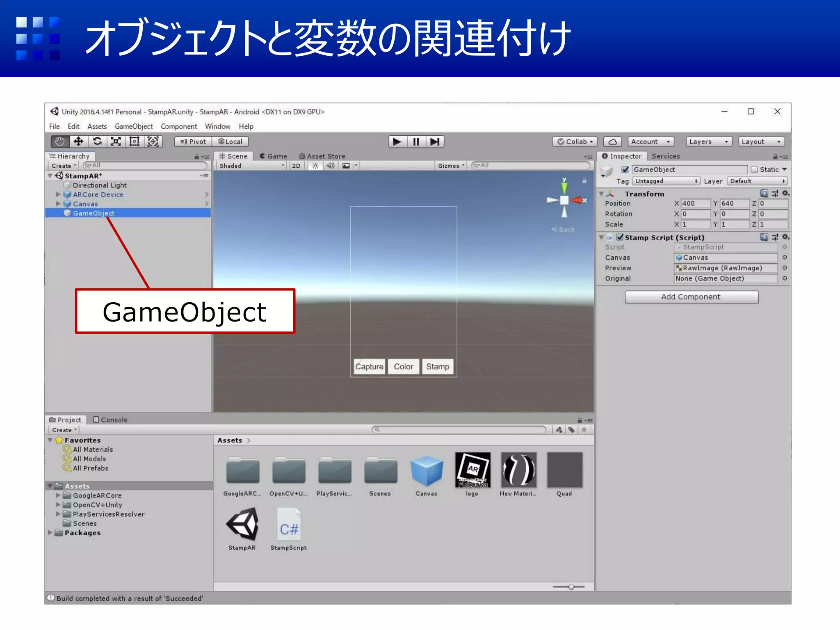
Task: Toggle GameObject active checkbox in Inspector
Action: pyautogui.click(x=625, y=169)
